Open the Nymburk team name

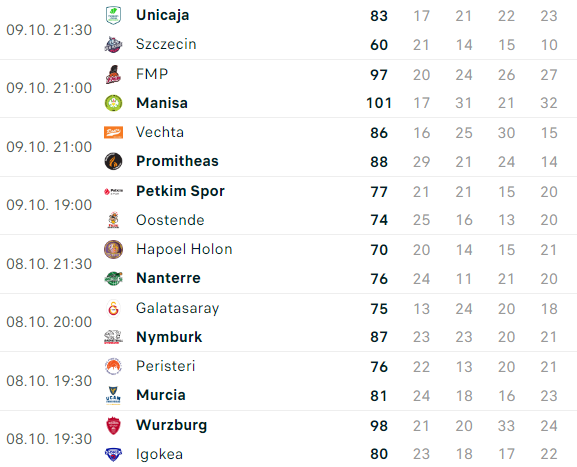click(169, 337)
